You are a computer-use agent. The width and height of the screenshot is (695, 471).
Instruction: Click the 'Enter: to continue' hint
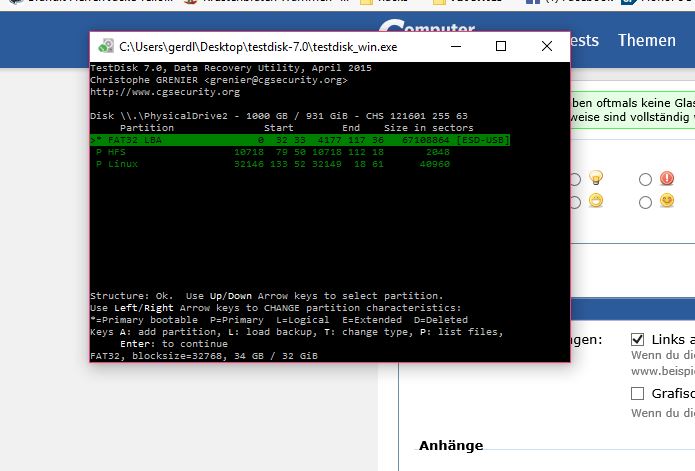pyautogui.click(x=174, y=344)
